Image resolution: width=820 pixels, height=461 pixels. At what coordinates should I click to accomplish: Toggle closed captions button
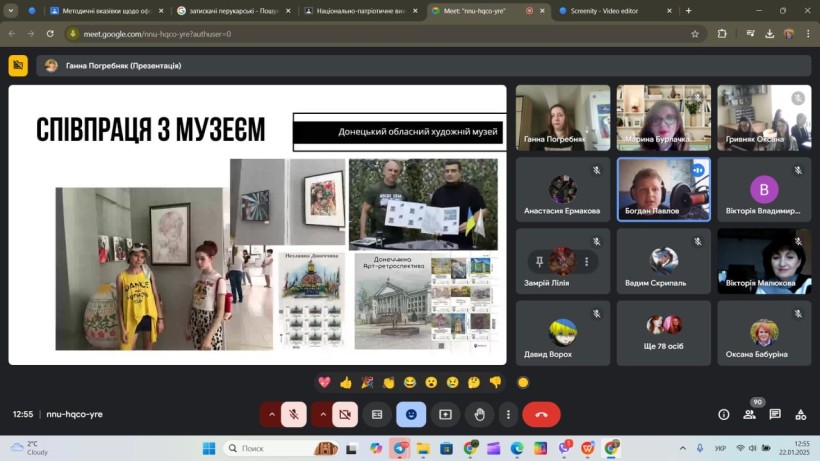[x=377, y=414]
